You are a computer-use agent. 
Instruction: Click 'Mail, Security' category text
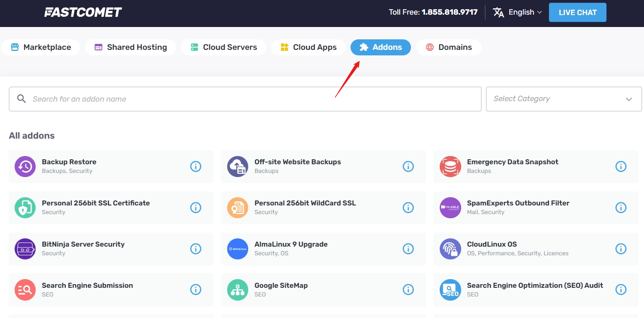[x=486, y=212]
